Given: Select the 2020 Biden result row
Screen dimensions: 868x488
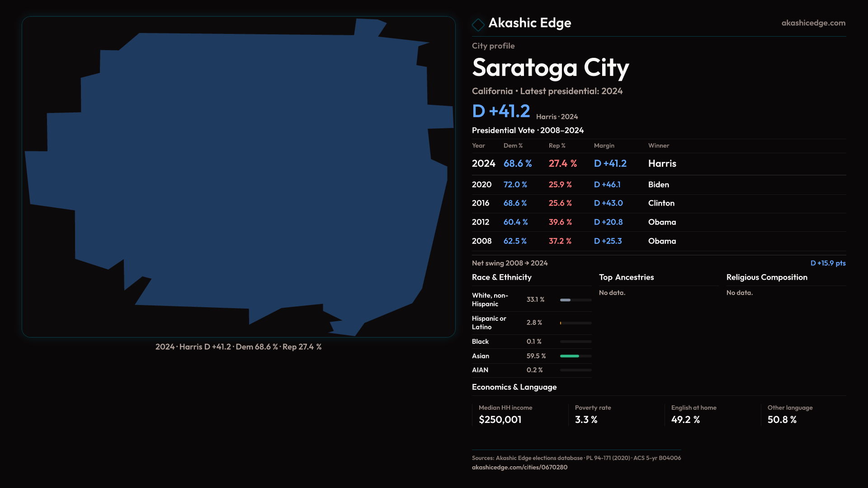Looking at the screenshot, I should [x=658, y=185].
